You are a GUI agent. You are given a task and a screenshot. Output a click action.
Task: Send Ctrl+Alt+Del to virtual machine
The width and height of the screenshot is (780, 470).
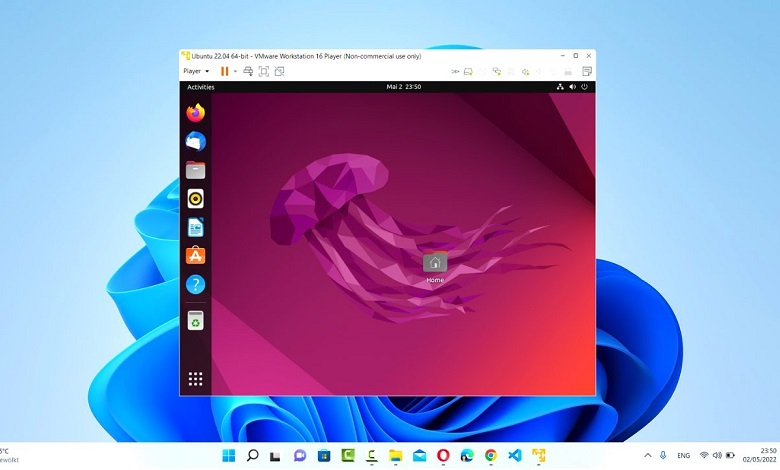pyautogui.click(x=247, y=71)
